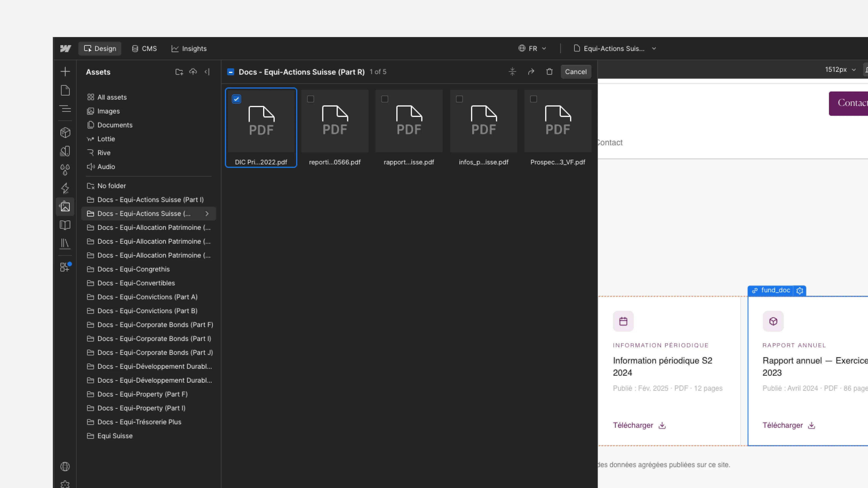Viewport: 868px width, 488px height.
Task: Click the compress selected assets icon
Action: point(512,72)
